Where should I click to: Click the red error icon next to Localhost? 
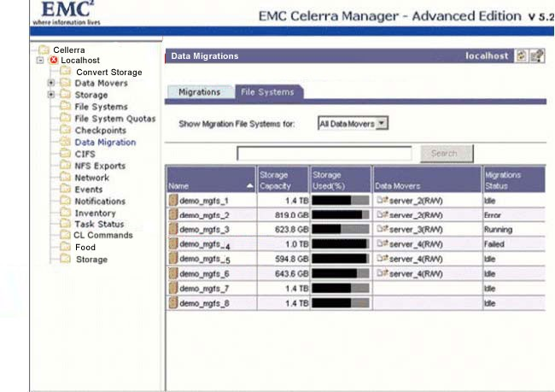tap(54, 60)
